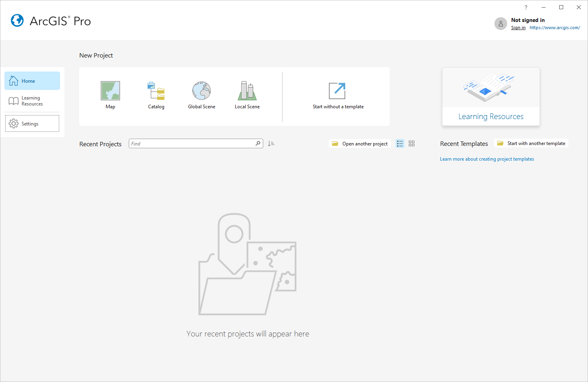Open the sort recent projects options
Viewport: 588px width, 382px height.
point(271,143)
